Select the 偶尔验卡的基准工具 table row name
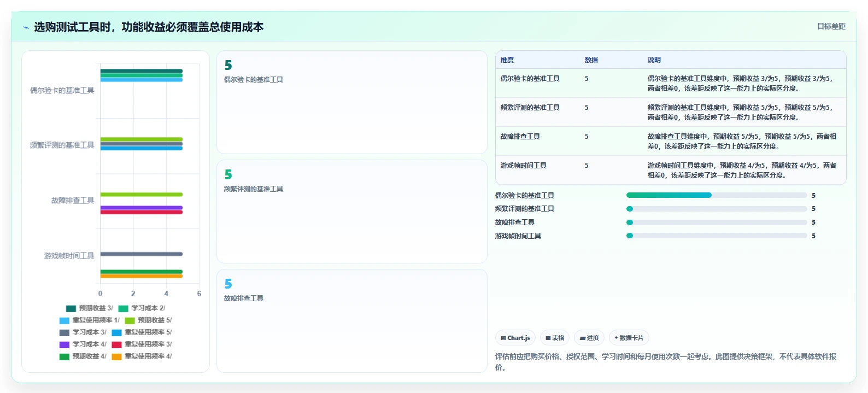The image size is (868, 393). pos(530,79)
